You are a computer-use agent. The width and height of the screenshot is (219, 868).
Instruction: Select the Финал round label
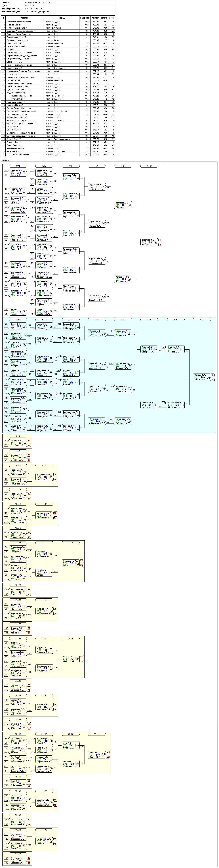(149, 166)
